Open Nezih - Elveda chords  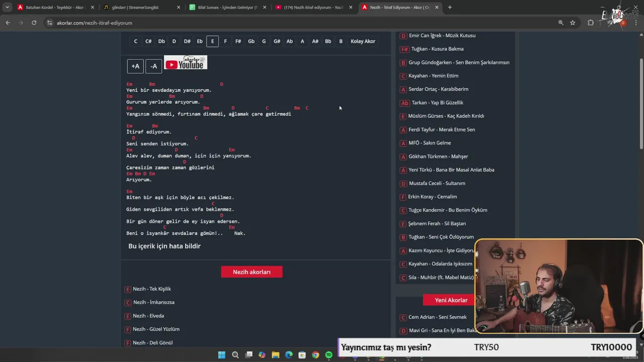[x=148, y=316]
